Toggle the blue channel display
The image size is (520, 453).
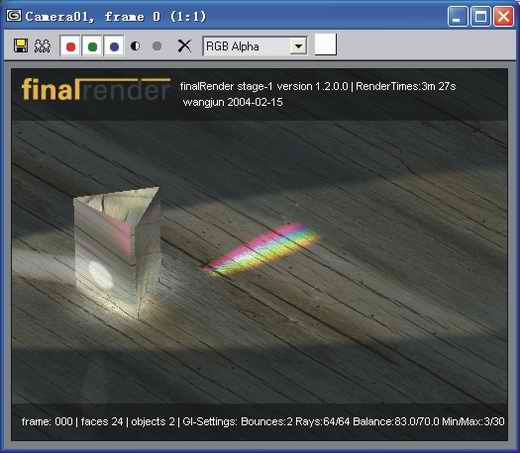pos(114,46)
